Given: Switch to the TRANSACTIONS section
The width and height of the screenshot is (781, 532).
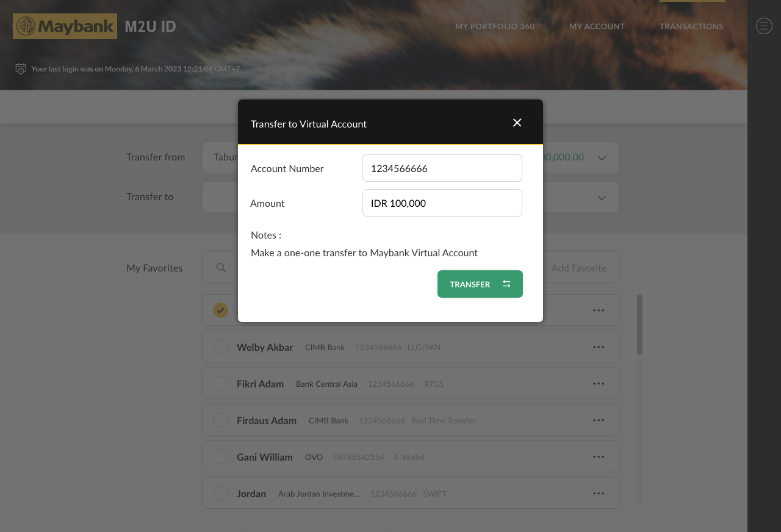Looking at the screenshot, I should 691,26.
